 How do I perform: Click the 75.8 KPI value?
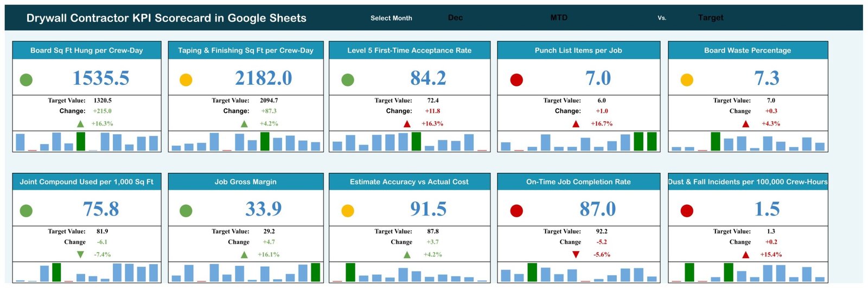tap(100, 209)
